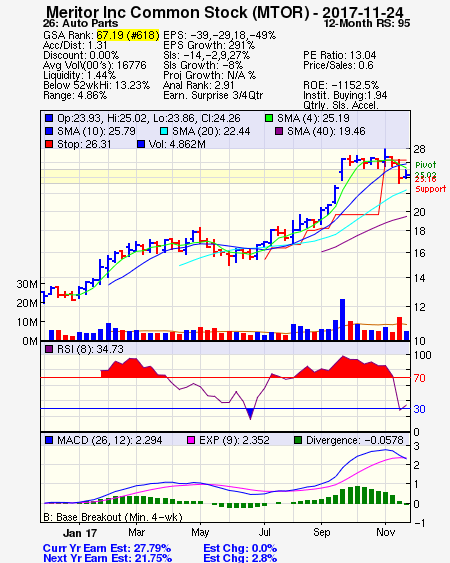Click the 'Next Yr Earn Est: 21.75%' text

[x=107, y=558]
